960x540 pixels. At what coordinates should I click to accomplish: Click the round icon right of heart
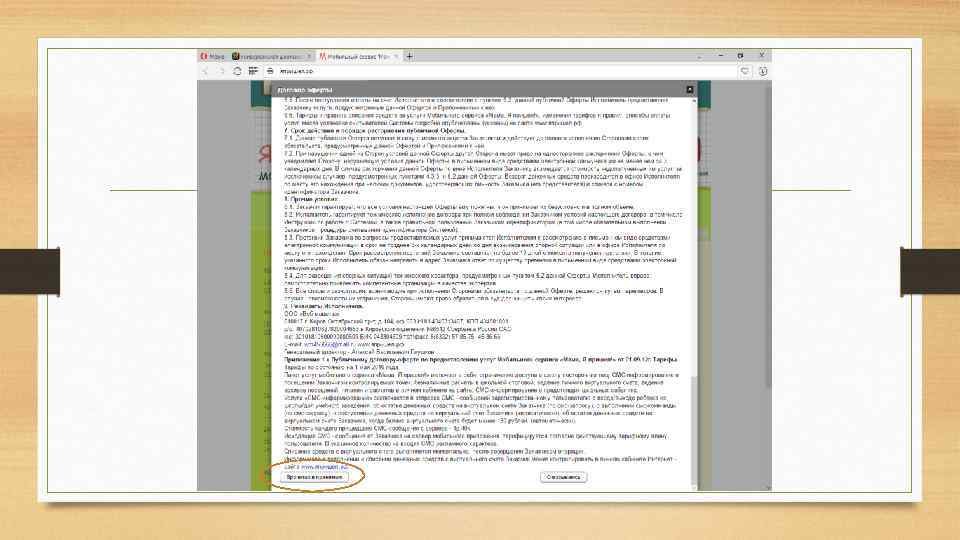click(763, 72)
